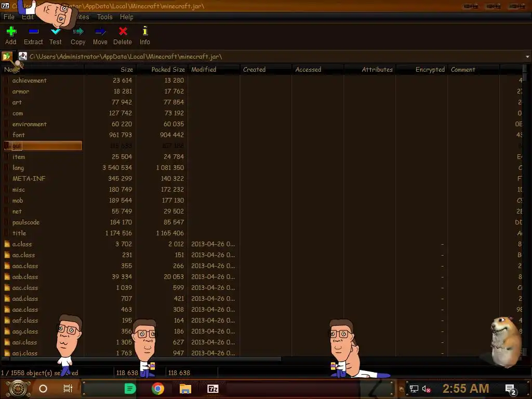Open the Start menu clock-gear button
Viewport: 532px width, 399px height.
[x=18, y=389]
